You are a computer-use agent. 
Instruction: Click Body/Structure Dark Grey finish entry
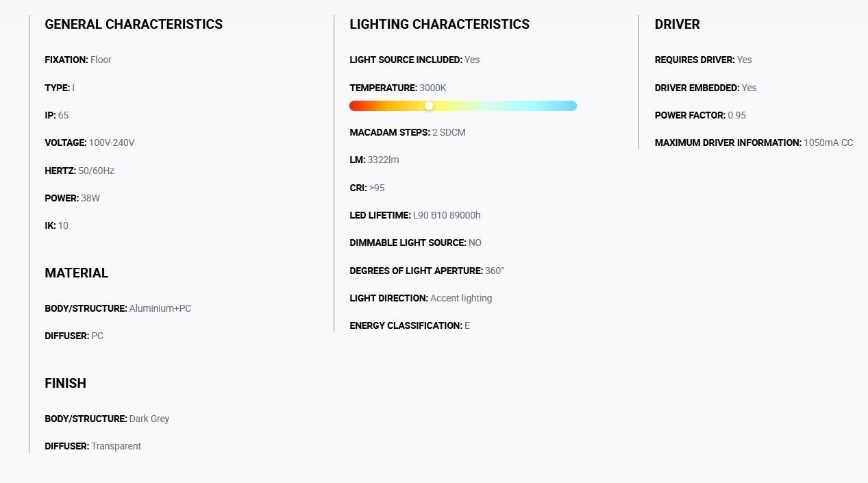(107, 419)
